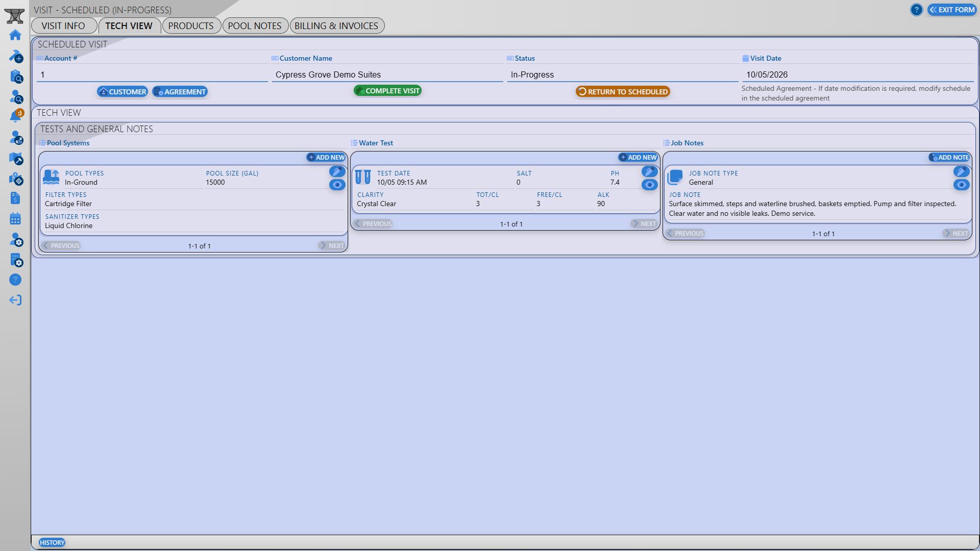
Task: Open the invoice dollar document icon
Action: pyautogui.click(x=15, y=198)
